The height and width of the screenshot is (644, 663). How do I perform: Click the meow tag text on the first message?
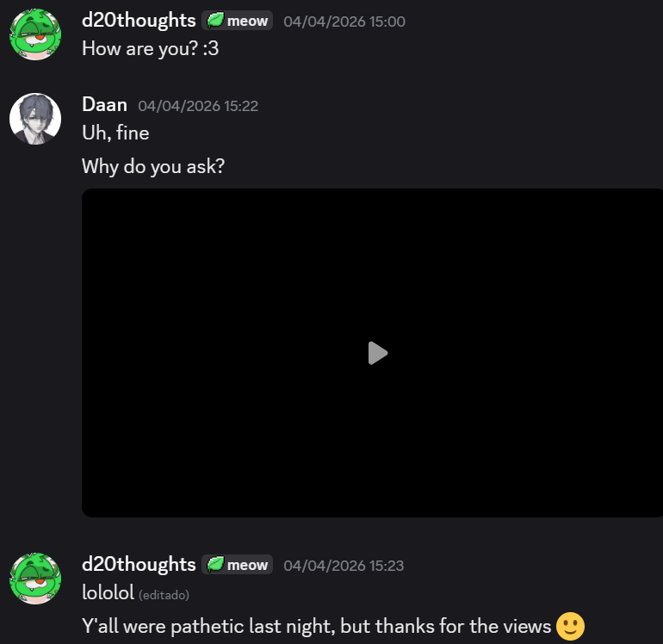point(247,21)
